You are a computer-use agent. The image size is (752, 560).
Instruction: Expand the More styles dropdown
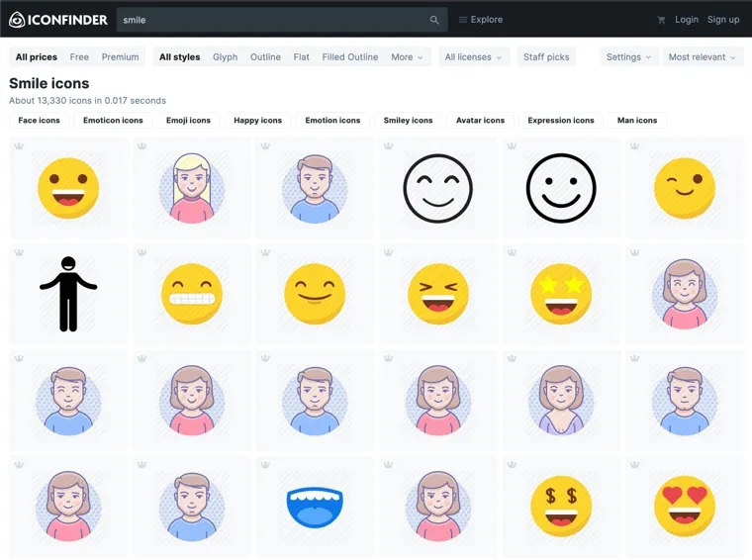(x=407, y=57)
